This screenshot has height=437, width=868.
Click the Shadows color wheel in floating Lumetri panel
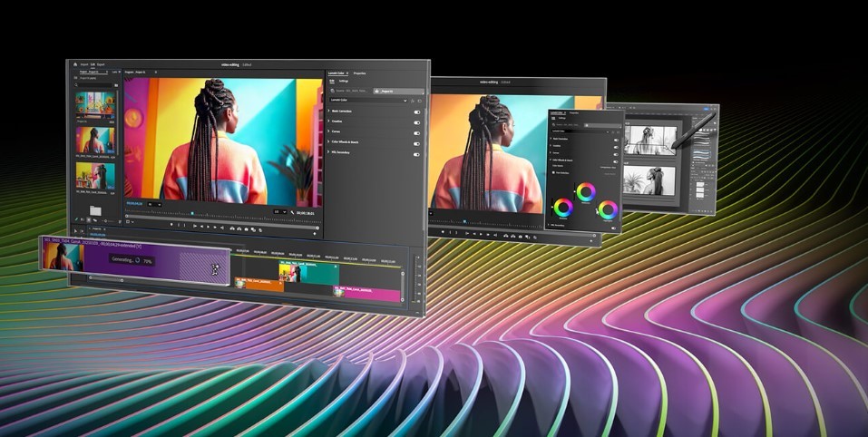(563, 208)
